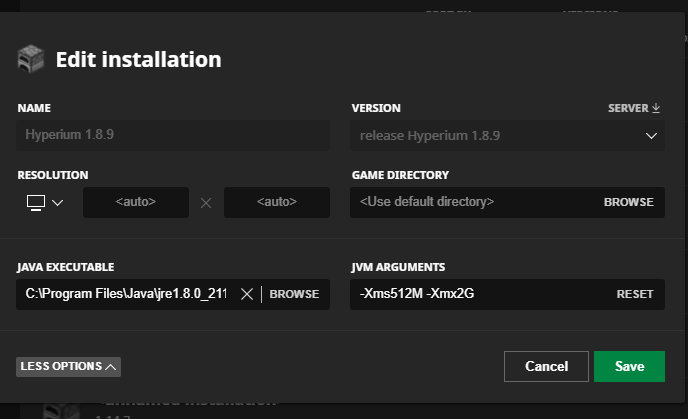
Task: Click the Name input field
Action: click(x=173, y=135)
